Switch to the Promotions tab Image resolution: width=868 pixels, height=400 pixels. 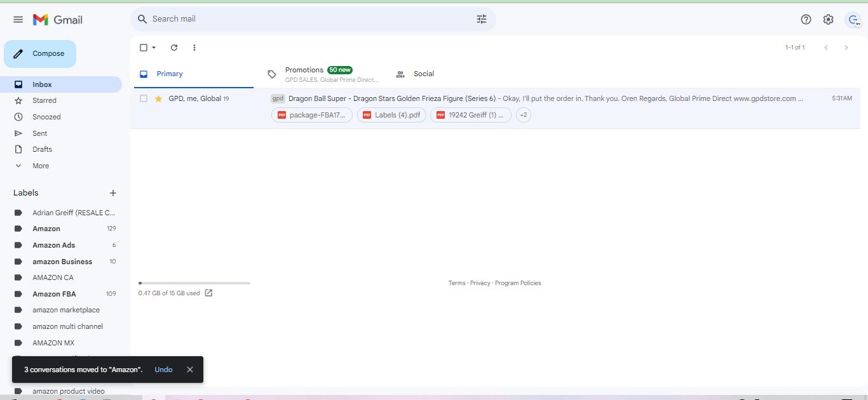point(323,74)
